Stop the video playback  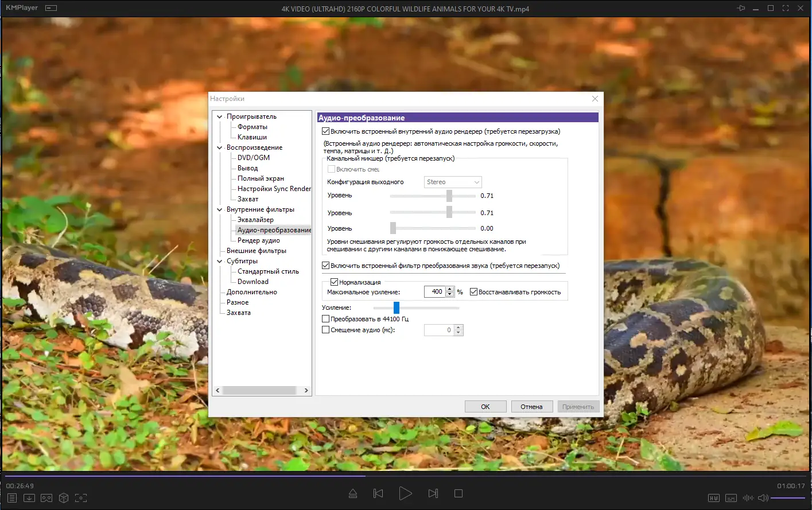pyautogui.click(x=459, y=493)
